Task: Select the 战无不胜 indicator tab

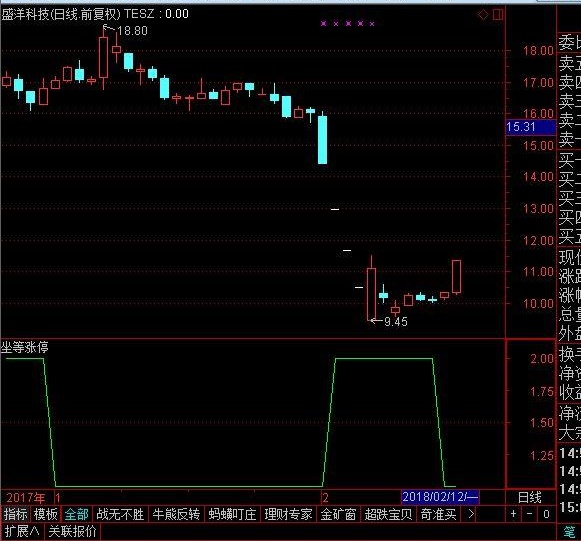Action: click(x=120, y=514)
